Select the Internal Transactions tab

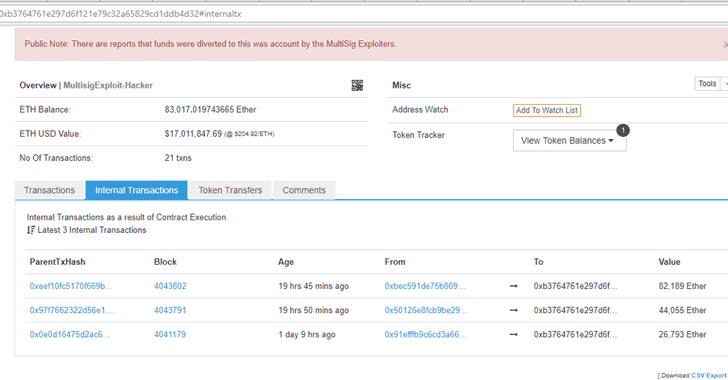point(136,190)
